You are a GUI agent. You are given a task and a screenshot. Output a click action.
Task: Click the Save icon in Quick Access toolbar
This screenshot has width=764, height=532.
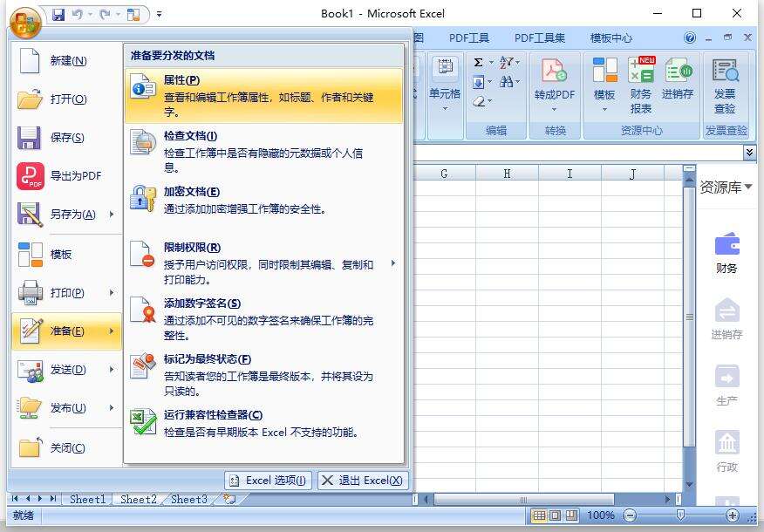(58, 15)
